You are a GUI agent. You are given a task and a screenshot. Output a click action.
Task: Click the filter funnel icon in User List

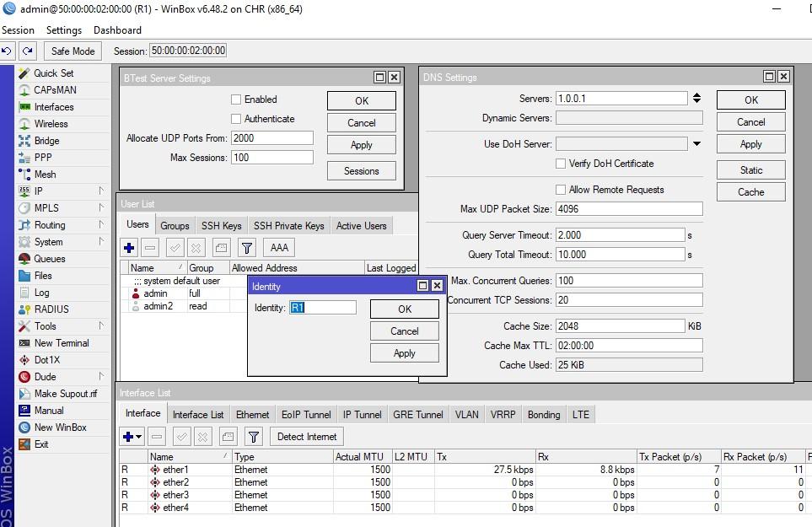point(246,248)
